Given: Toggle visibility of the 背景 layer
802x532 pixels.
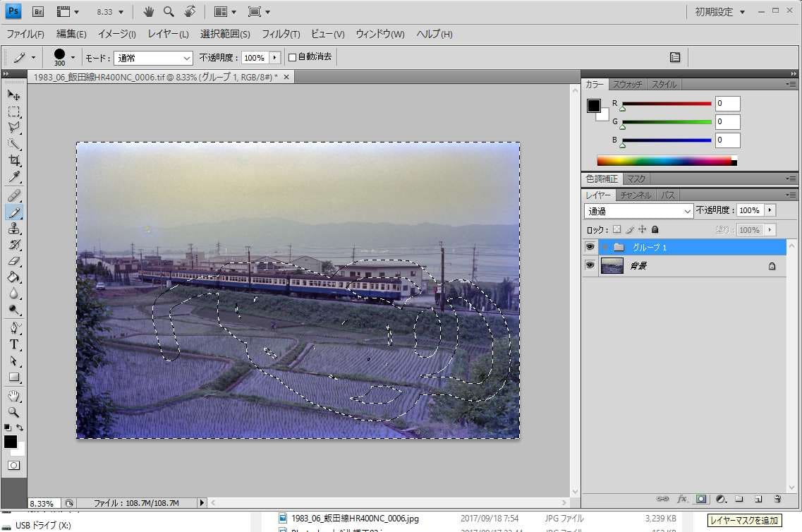Looking at the screenshot, I should pos(590,266).
